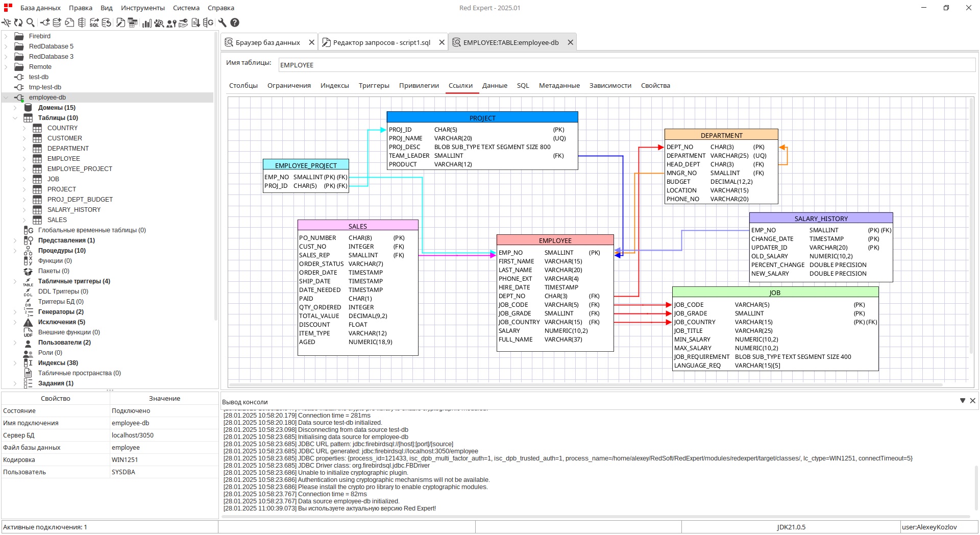Select the SALARY_HISTORY table in tree
The width and height of the screenshot is (980, 535).
click(73, 210)
